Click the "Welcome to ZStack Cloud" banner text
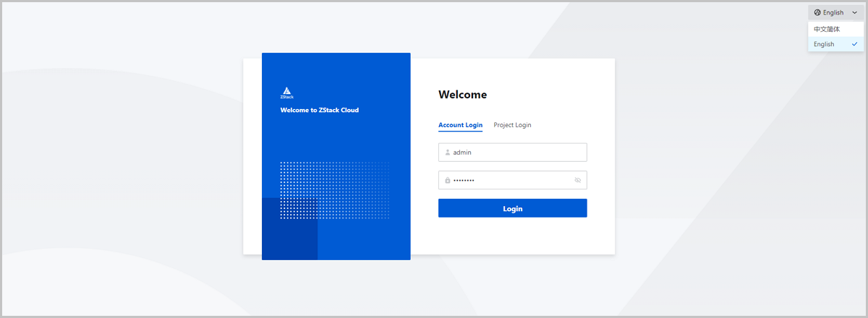 tap(319, 111)
